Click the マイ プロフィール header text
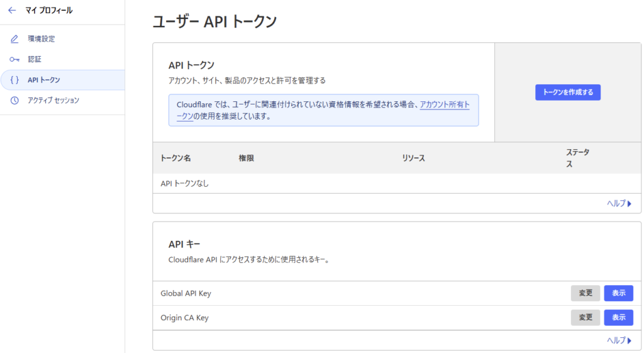 coord(49,10)
